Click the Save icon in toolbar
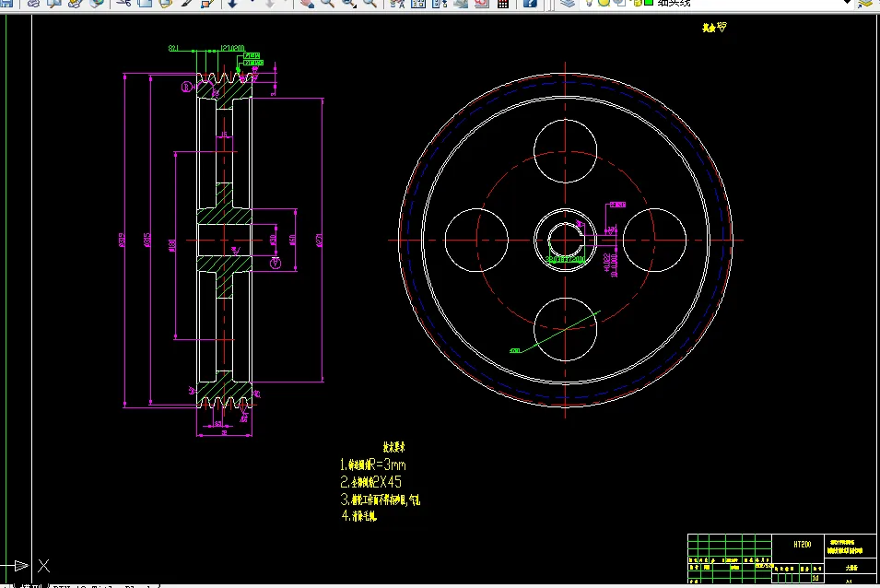The height and width of the screenshot is (588, 880). point(6,4)
